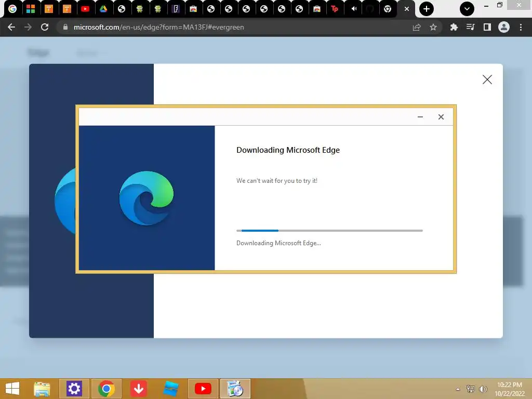Viewport: 532px width, 399px height.
Task: Go back using the browser back arrow
Action: point(11,27)
